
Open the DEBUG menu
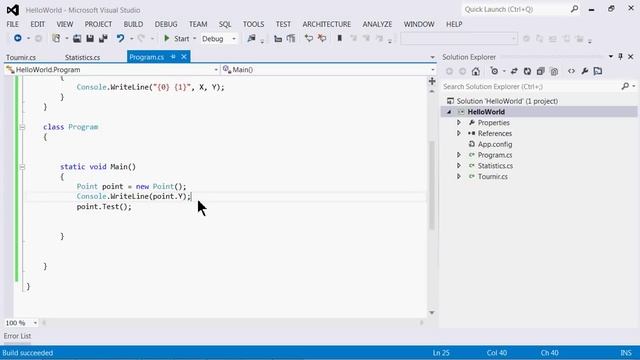click(x=166, y=24)
